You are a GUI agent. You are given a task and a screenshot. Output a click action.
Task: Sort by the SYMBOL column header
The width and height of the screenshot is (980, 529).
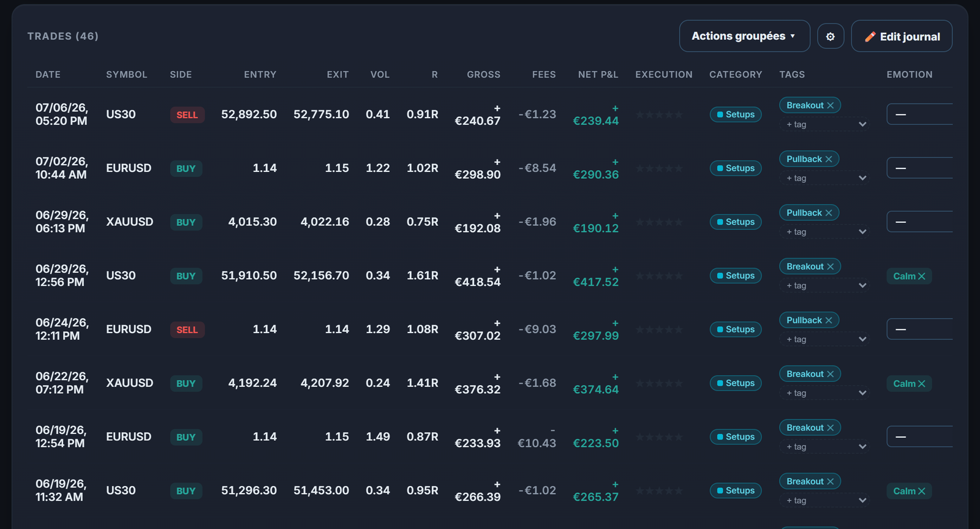(x=127, y=75)
